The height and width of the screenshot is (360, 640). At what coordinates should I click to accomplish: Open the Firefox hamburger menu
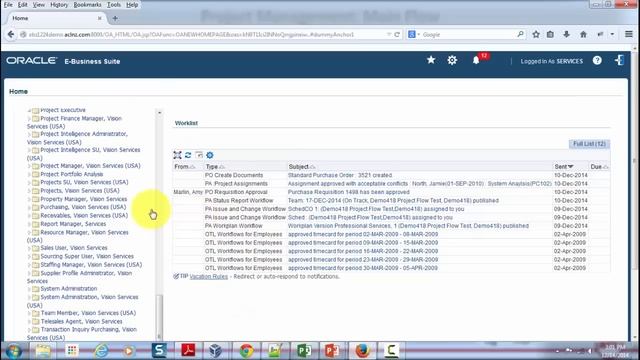629,35
